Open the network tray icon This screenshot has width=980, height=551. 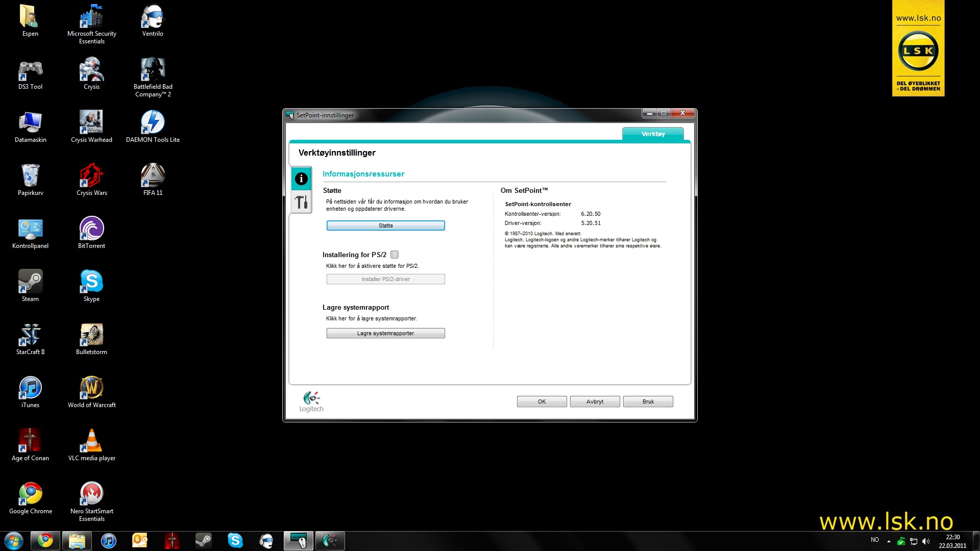[914, 541]
